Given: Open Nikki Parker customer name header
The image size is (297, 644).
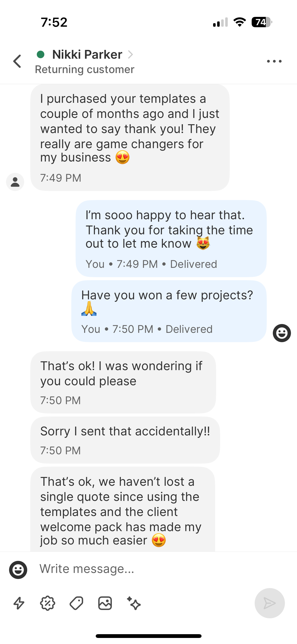Looking at the screenshot, I should point(87,54).
